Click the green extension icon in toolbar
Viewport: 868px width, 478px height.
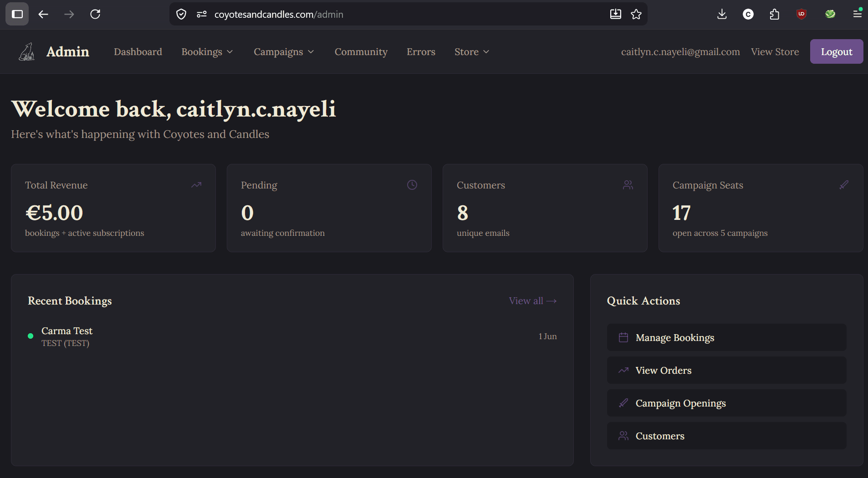[830, 14]
